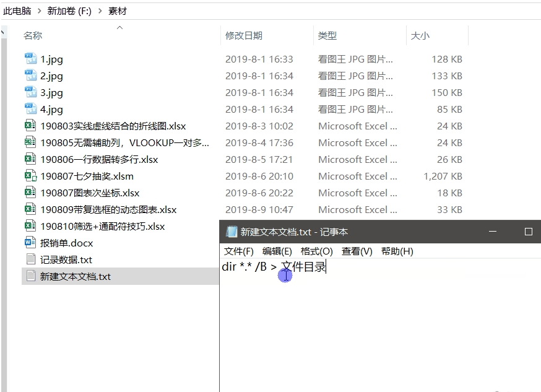The image size is (541, 392).
Task: Click the date 2019-8-5 17:21
Action: [x=259, y=160]
